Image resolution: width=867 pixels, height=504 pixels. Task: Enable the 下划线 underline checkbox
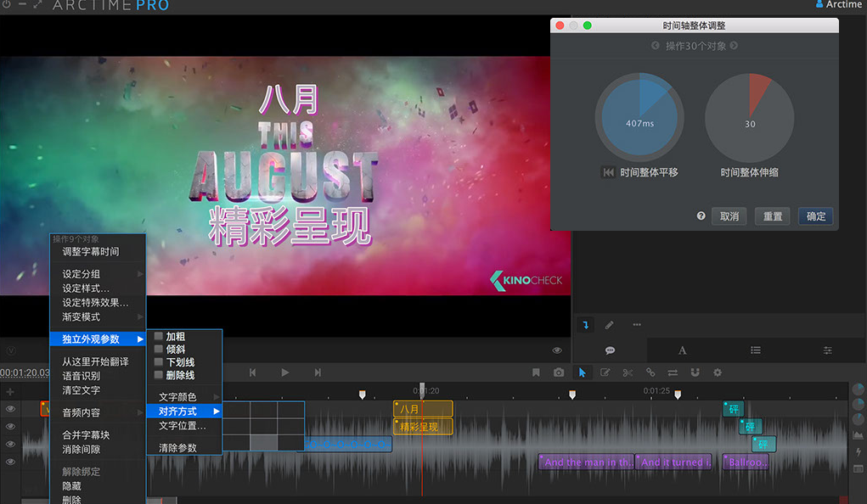coord(159,362)
